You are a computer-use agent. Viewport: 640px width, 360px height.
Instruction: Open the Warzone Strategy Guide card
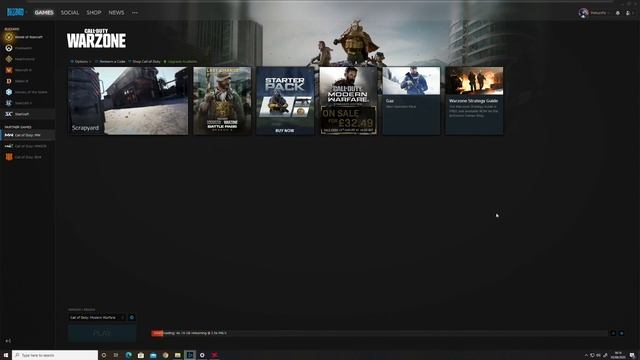pyautogui.click(x=474, y=101)
